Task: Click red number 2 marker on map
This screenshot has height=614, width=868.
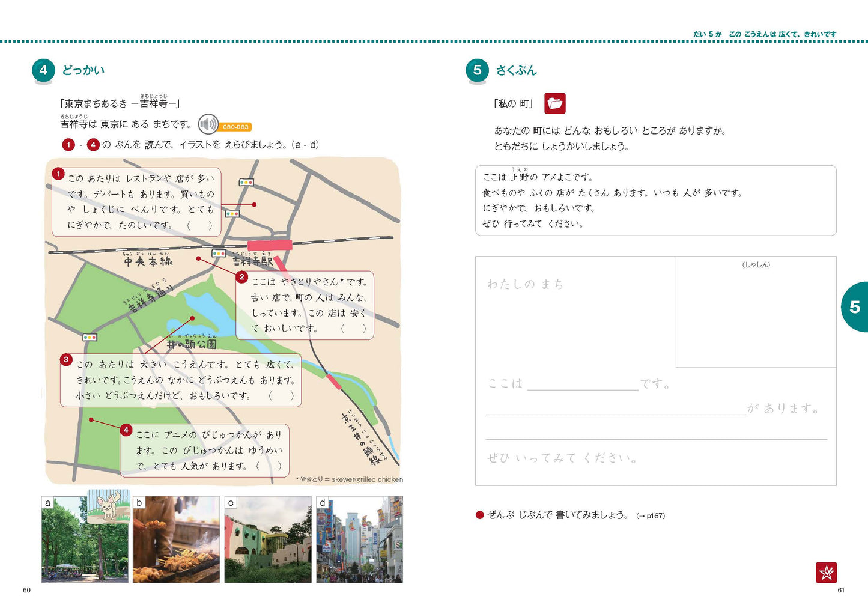Action: point(241,277)
